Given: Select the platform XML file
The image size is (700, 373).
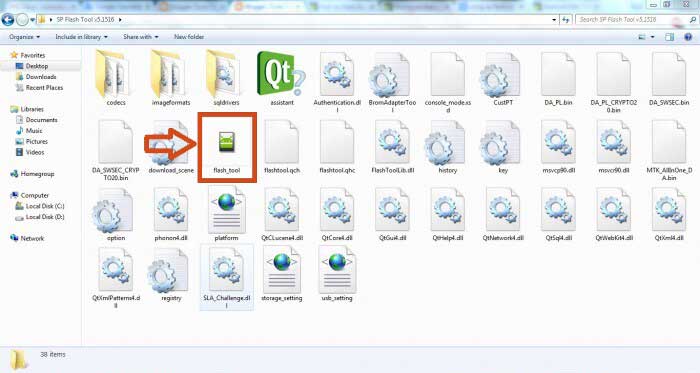Looking at the screenshot, I should [226, 215].
